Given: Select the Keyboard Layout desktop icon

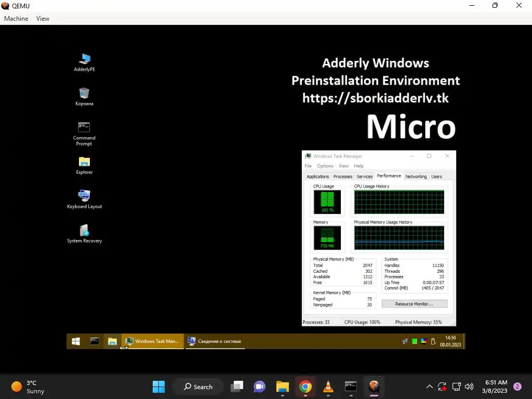Looking at the screenshot, I should [x=84, y=199].
